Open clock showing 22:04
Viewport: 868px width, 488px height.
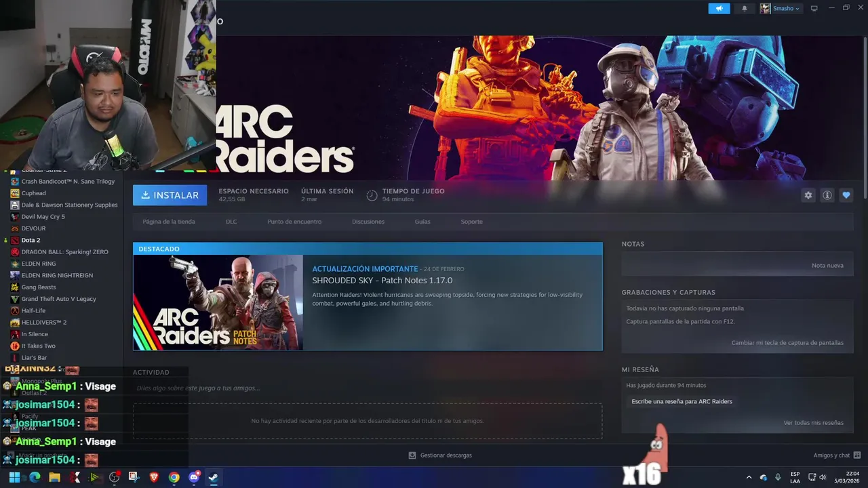coord(848,477)
